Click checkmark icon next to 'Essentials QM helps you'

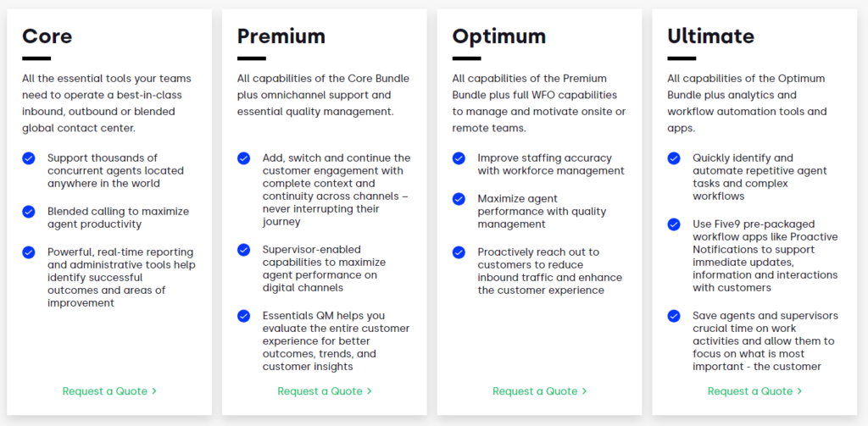243,316
